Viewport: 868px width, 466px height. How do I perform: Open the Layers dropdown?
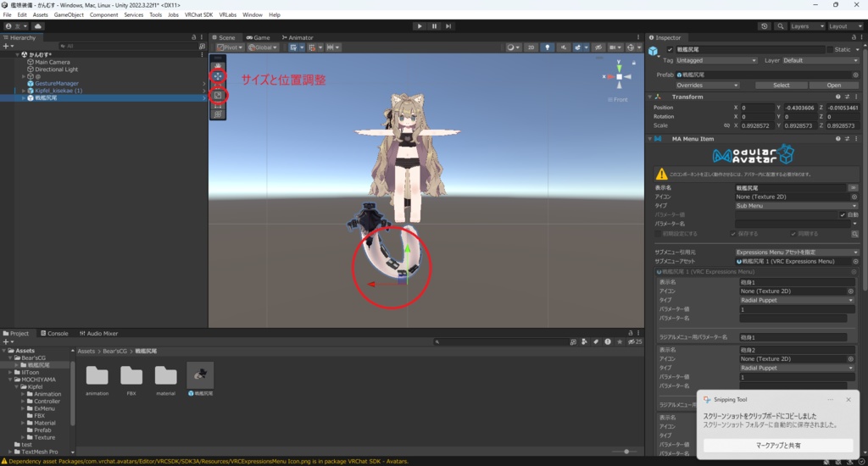tap(807, 26)
